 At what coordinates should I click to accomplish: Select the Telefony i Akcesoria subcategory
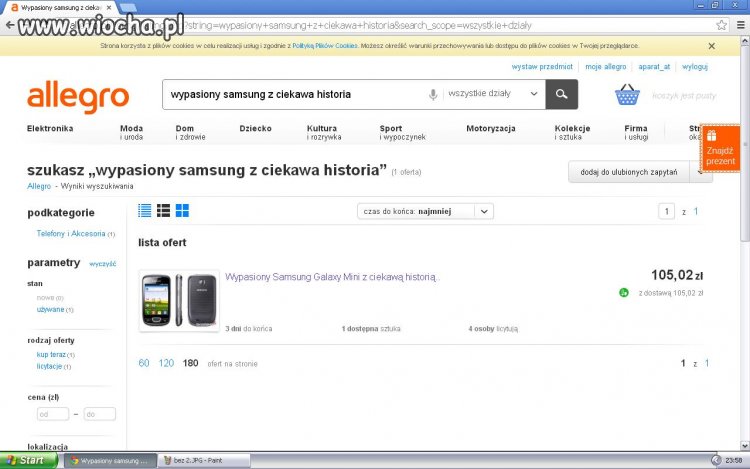pyautogui.click(x=71, y=233)
